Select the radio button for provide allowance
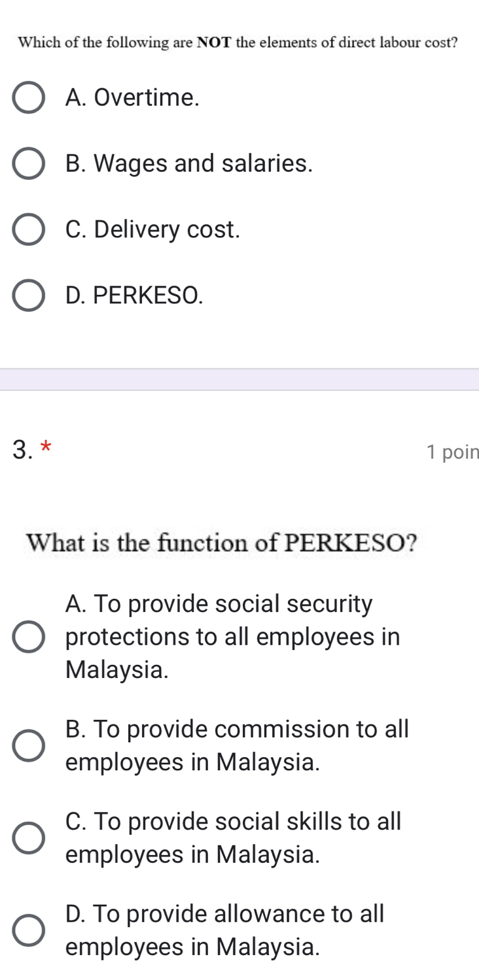The height and width of the screenshot is (980, 479). [x=29, y=930]
